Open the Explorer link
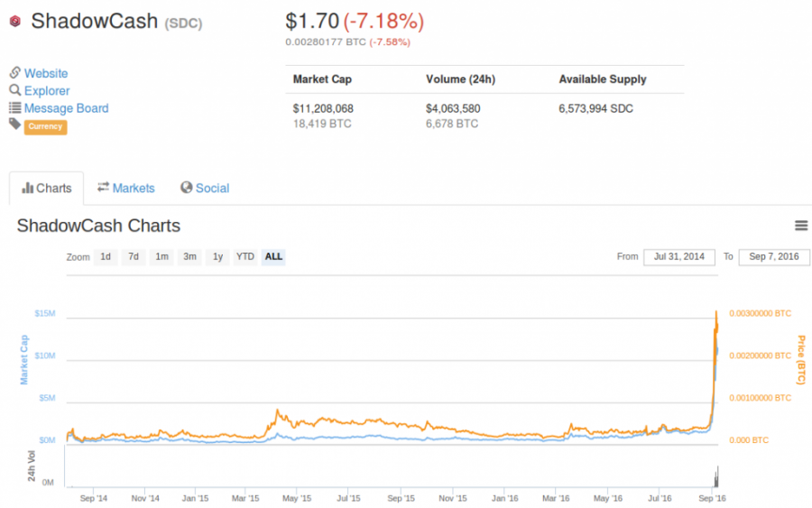This screenshot has width=812, height=508. tap(47, 90)
